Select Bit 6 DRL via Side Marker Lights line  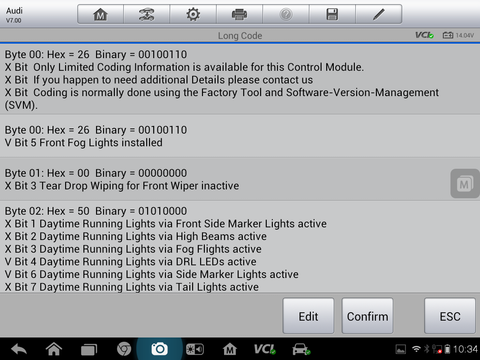pyautogui.click(x=152, y=274)
